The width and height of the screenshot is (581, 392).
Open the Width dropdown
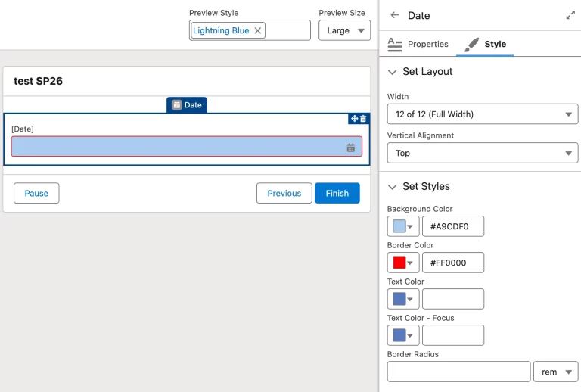(x=482, y=114)
